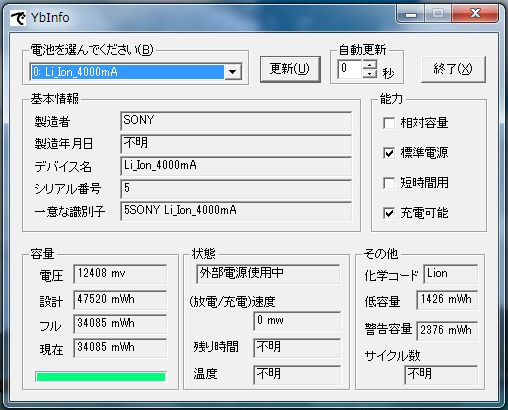This screenshot has height=410, width=508.
Task: Toggle the 短時間用 checkbox
Action: pyautogui.click(x=389, y=183)
